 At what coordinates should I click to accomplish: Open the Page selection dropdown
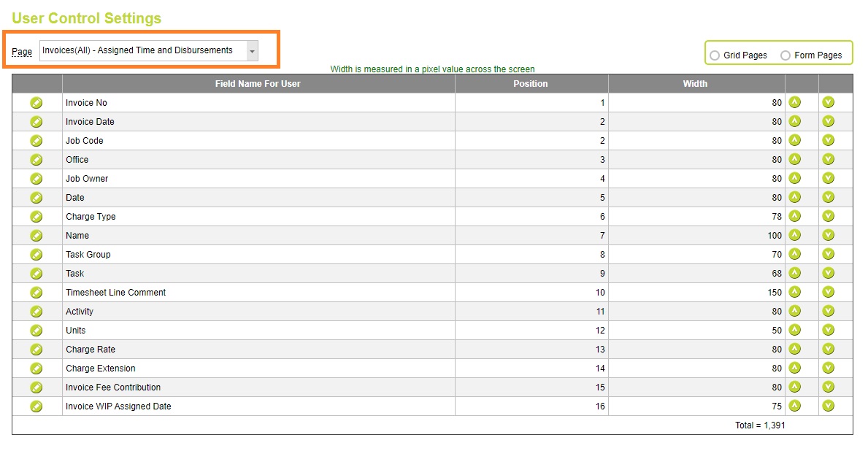(252, 50)
